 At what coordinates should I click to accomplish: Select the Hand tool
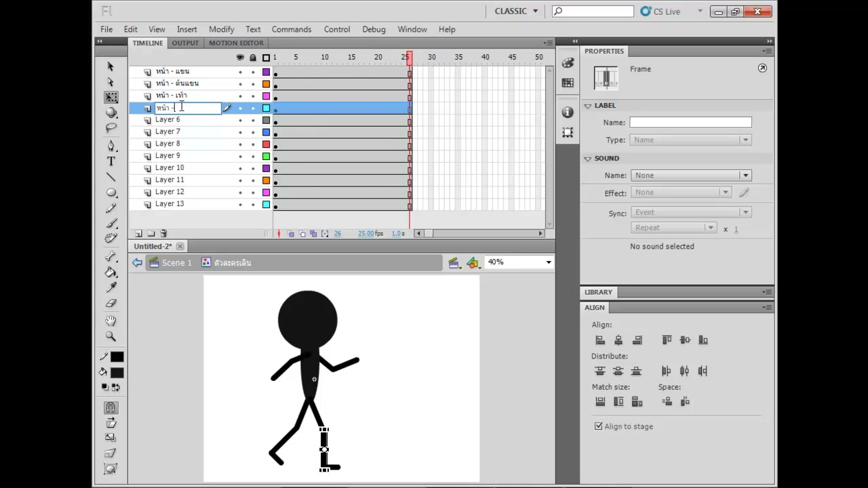pyautogui.click(x=111, y=321)
